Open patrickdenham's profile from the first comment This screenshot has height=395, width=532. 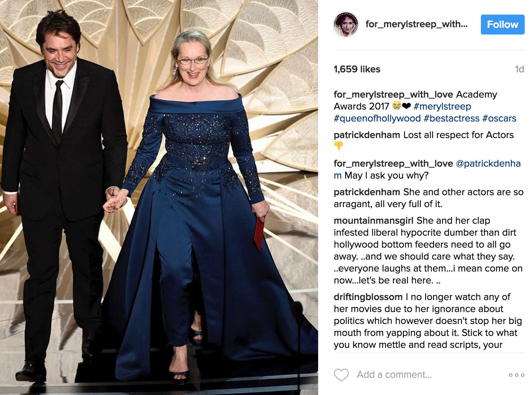tap(367, 135)
